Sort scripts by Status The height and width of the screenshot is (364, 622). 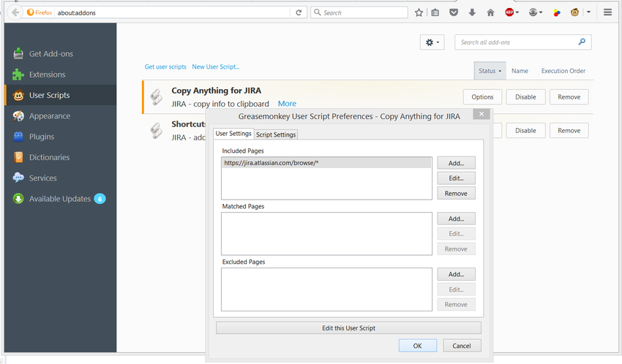[490, 71]
